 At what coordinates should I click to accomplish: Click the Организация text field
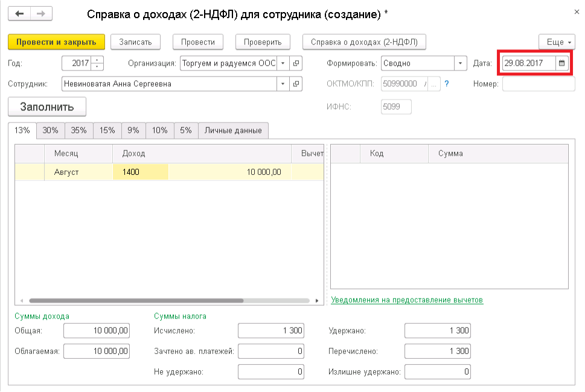click(228, 63)
